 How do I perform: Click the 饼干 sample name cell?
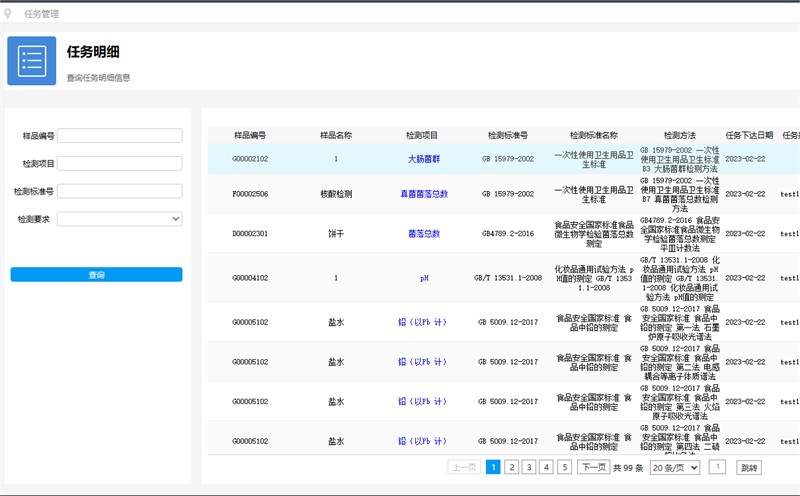point(336,234)
